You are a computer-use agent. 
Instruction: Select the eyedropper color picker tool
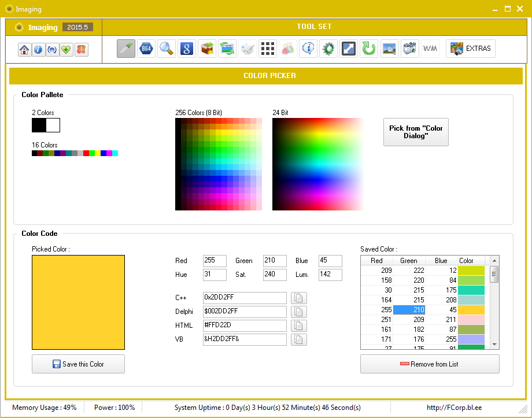point(125,49)
